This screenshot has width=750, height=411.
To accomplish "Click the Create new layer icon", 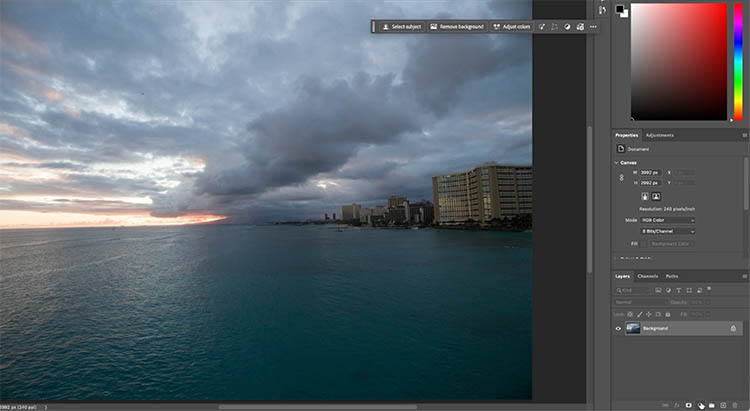I will click(x=721, y=405).
